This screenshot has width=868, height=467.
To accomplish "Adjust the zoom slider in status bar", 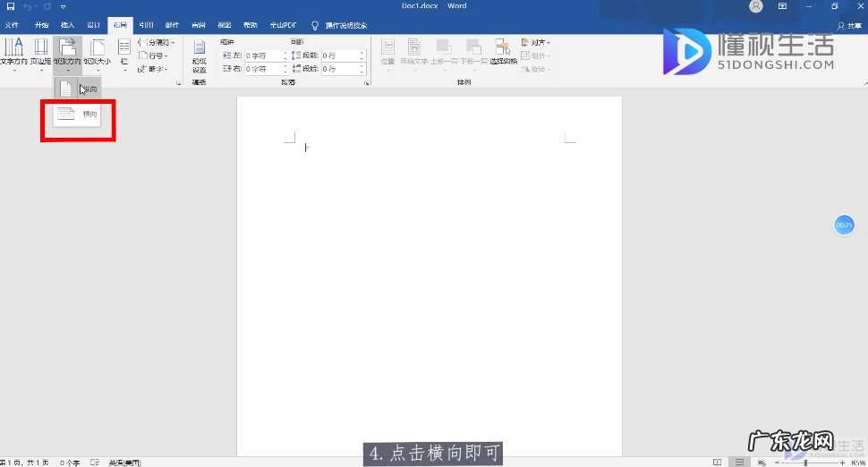I will [804, 463].
